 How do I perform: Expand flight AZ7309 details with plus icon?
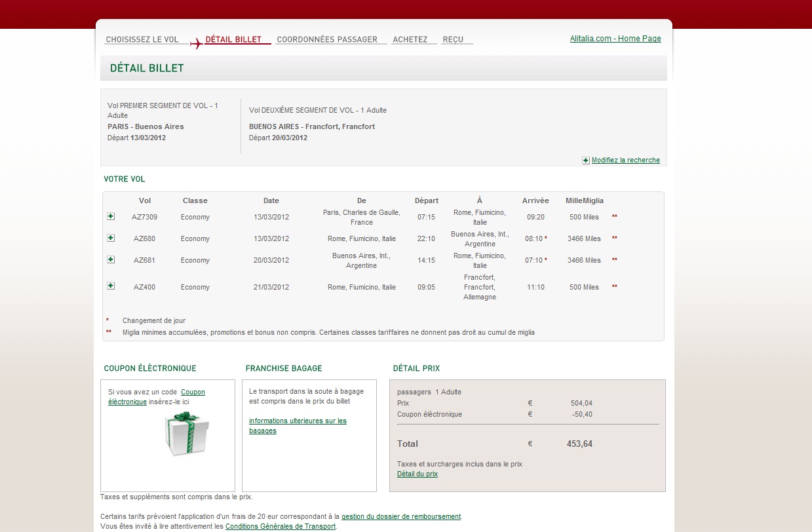pyautogui.click(x=111, y=216)
